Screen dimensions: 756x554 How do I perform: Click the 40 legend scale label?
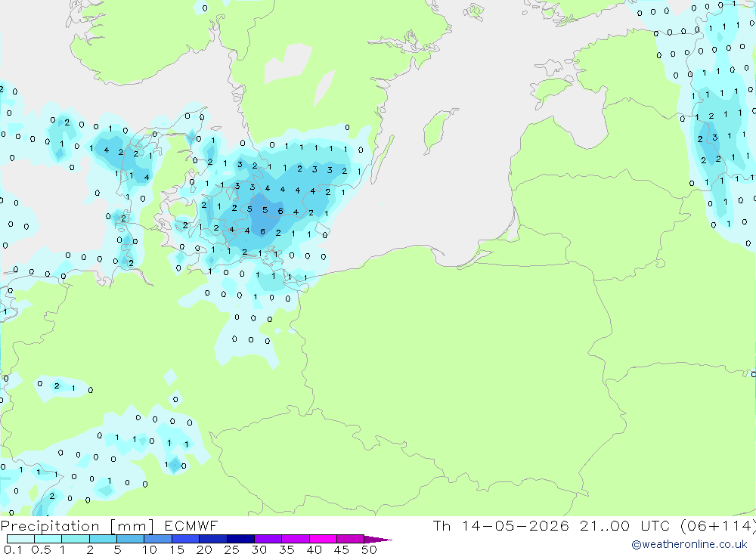314,549
